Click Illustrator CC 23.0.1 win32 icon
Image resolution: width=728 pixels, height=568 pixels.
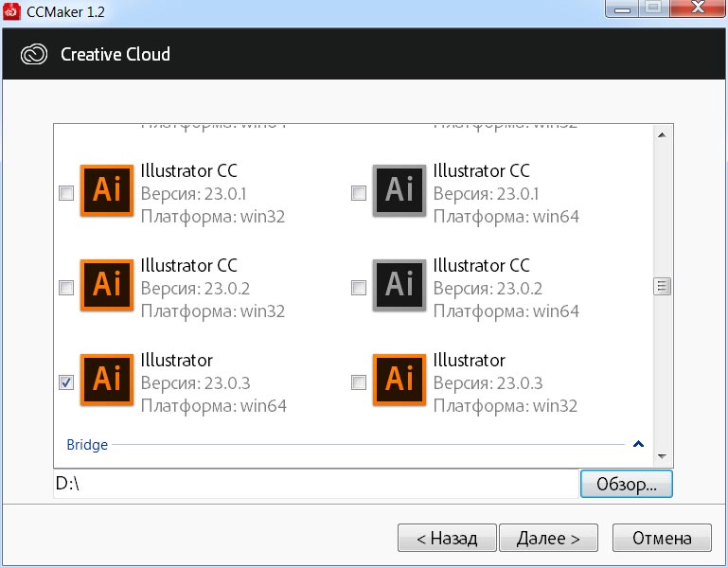(x=107, y=192)
